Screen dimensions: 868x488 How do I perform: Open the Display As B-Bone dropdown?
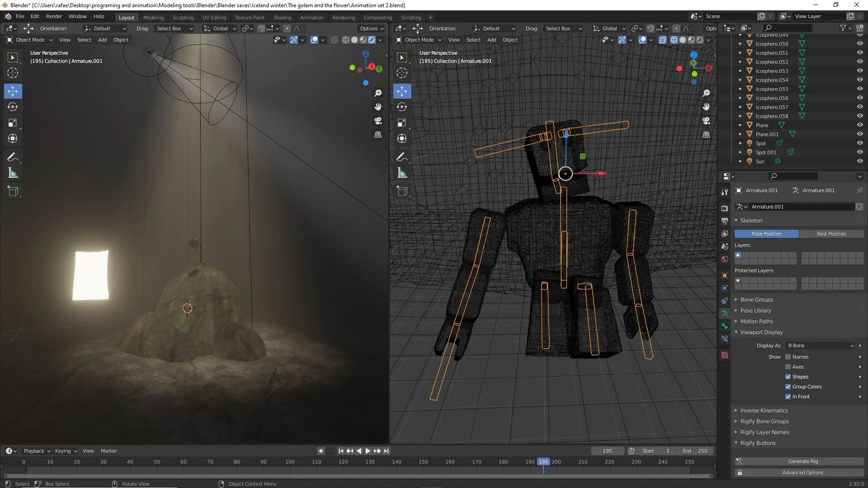(x=820, y=345)
